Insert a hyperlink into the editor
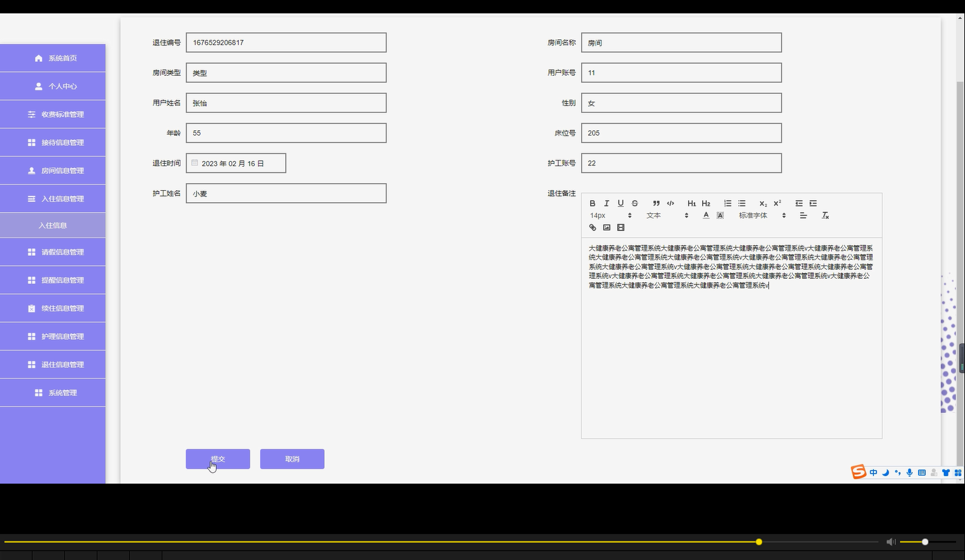 click(x=593, y=227)
